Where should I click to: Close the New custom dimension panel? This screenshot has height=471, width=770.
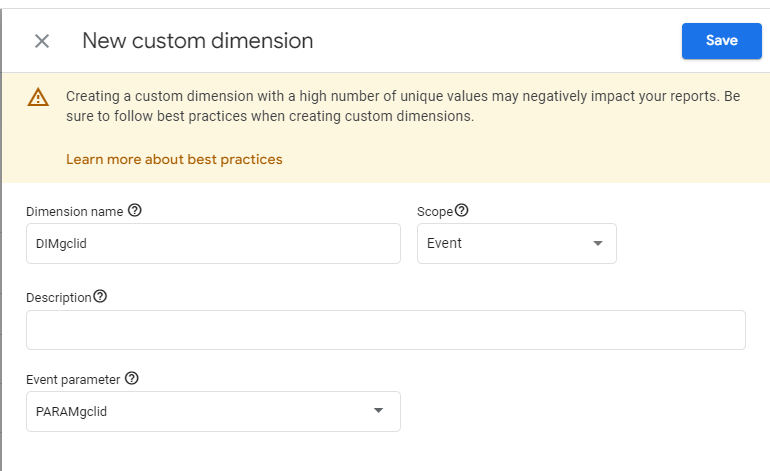[42, 41]
